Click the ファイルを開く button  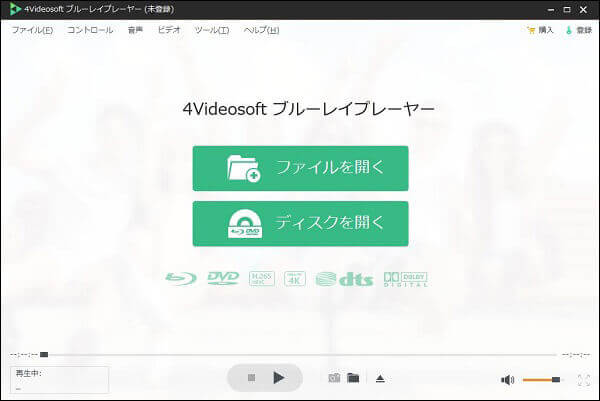click(300, 168)
